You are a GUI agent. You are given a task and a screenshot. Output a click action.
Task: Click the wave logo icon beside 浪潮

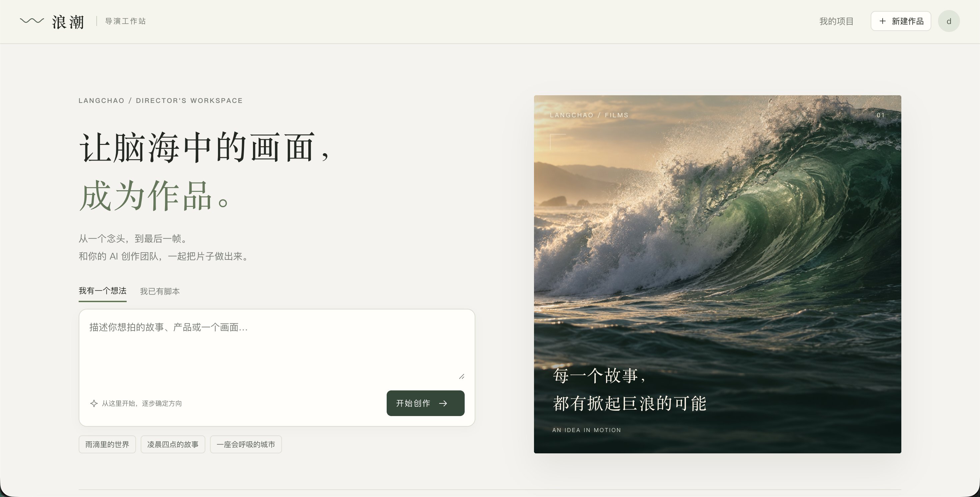pyautogui.click(x=32, y=21)
